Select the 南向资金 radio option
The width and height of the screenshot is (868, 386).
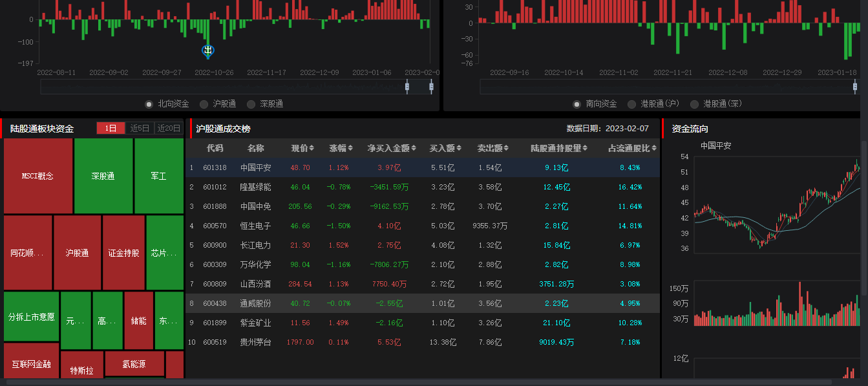click(577, 103)
